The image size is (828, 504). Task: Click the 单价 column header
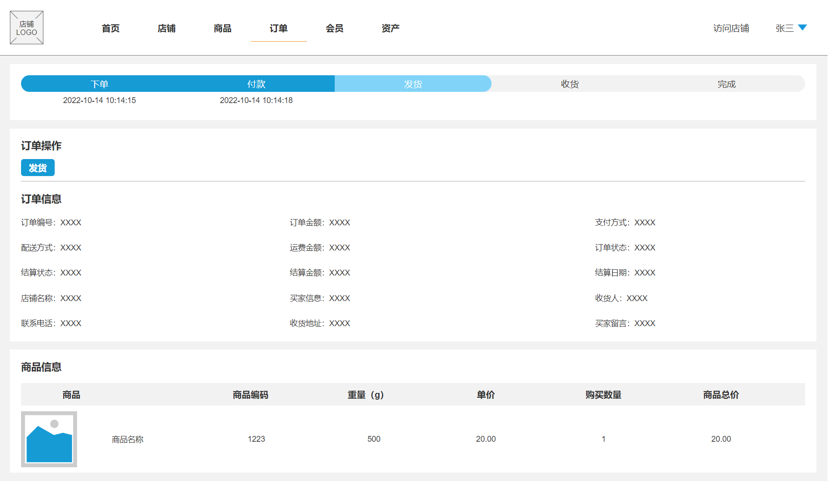pyautogui.click(x=486, y=395)
